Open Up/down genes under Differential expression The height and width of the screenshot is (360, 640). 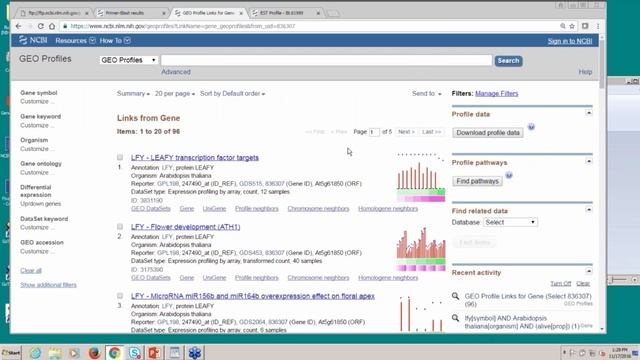coord(41,204)
